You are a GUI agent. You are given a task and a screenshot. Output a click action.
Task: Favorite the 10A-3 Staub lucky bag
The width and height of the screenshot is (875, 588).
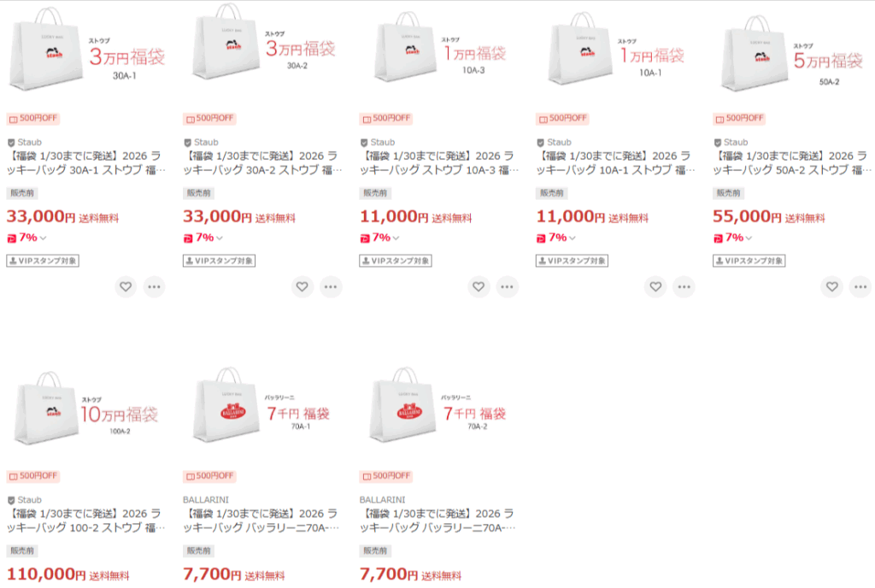pos(479,287)
